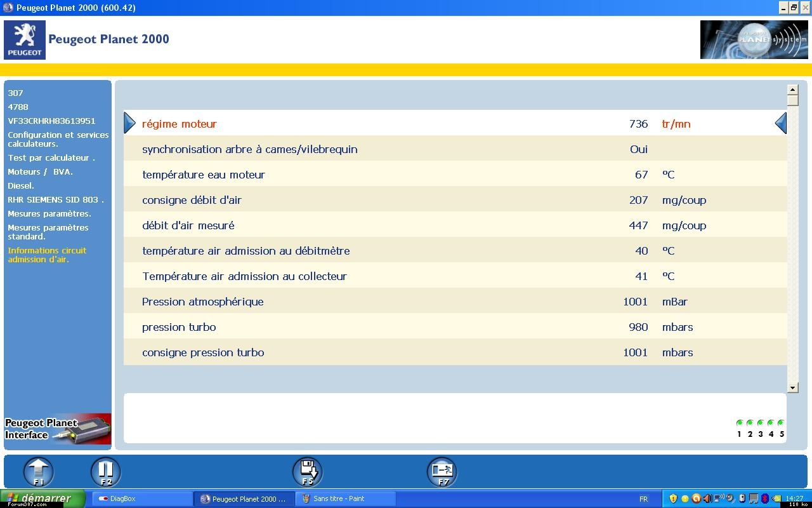Open the volume speaker tray icon

(x=707, y=498)
